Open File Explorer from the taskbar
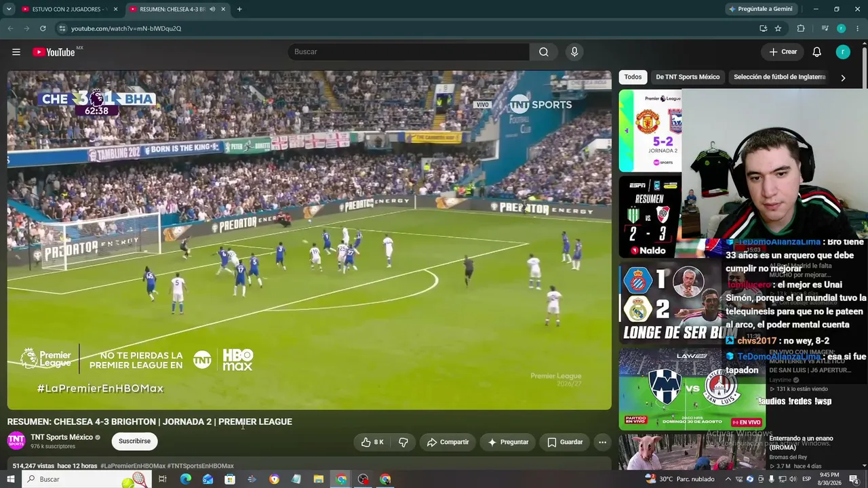The width and height of the screenshot is (868, 488). pos(319,479)
